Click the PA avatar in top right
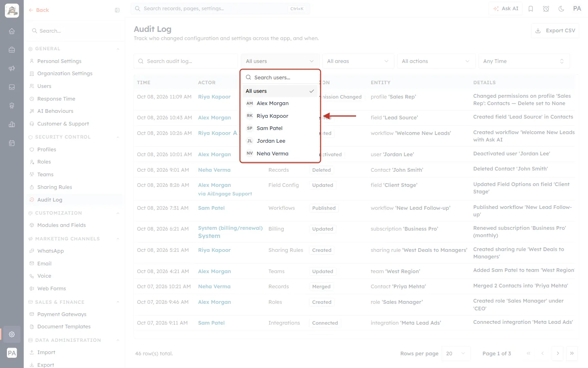 point(577,9)
